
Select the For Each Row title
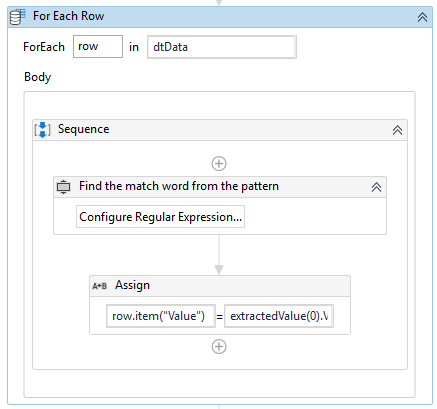[x=68, y=16]
